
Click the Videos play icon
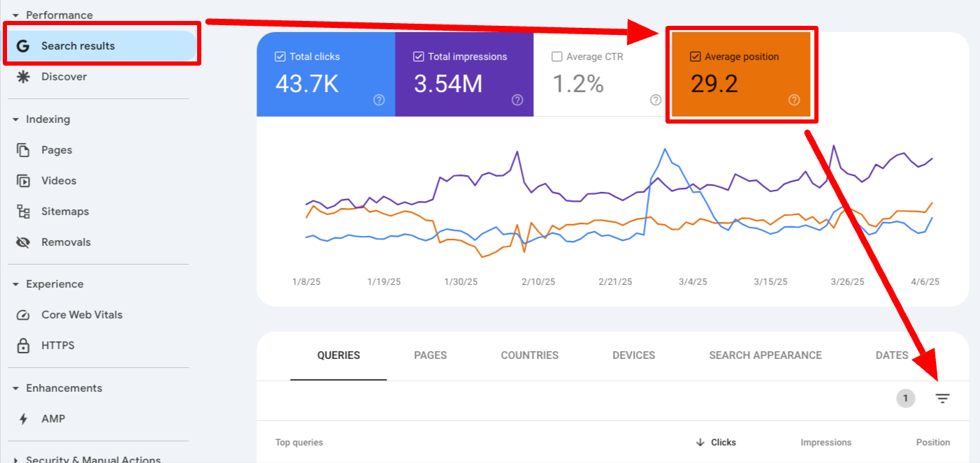pos(23,181)
